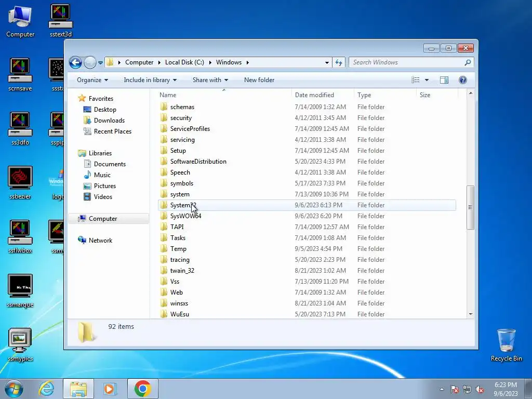The image size is (532, 399).
Task: Select the System32 folder icon
Action: tap(164, 205)
